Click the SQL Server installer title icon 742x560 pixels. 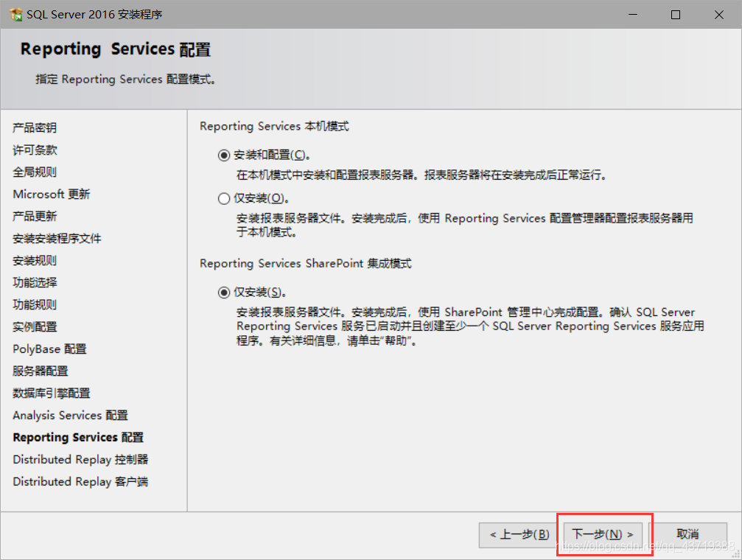[x=15, y=15]
